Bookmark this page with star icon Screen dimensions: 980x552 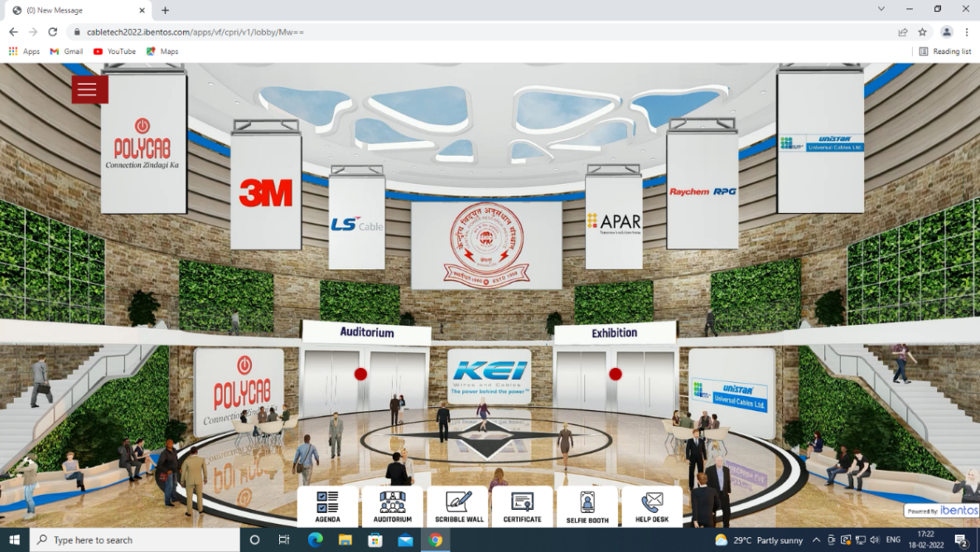[x=922, y=31]
